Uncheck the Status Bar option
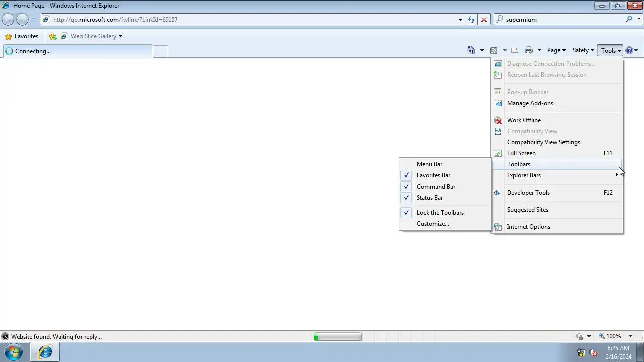Screen dimensions: 644x362 (445, 198)
